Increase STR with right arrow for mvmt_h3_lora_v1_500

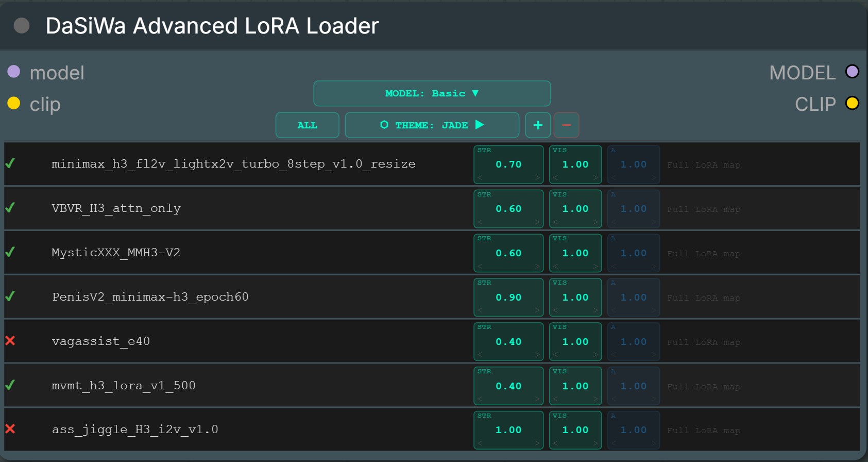point(537,400)
